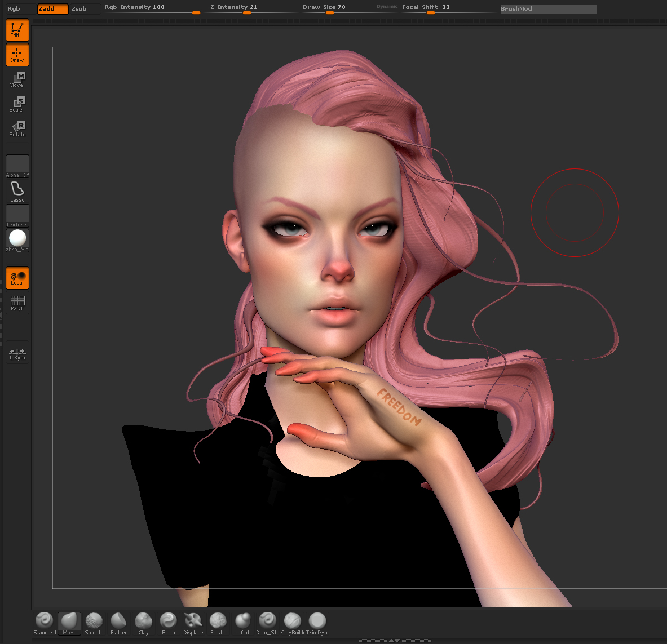The width and height of the screenshot is (667, 644).
Task: Toggle PolyF polyframe display
Action: pos(17,303)
